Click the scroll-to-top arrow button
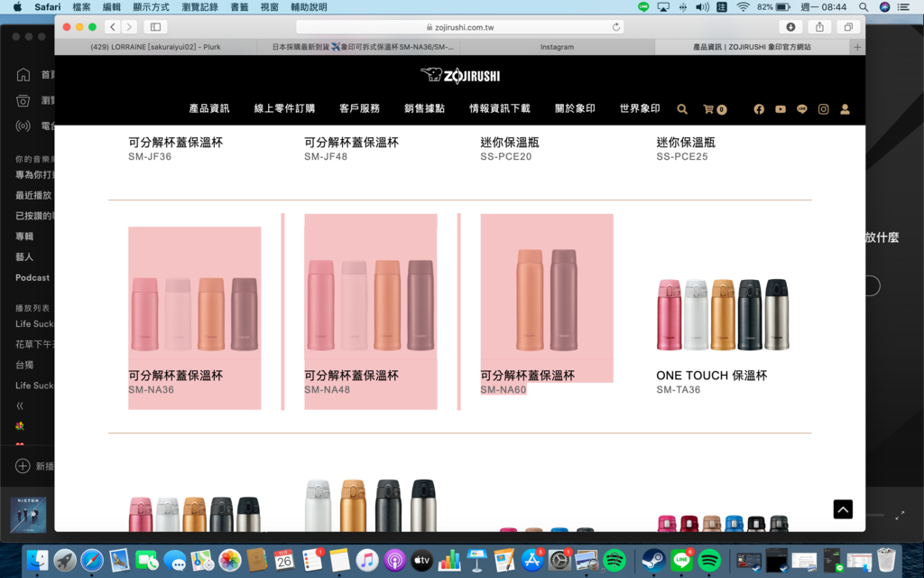 click(844, 509)
